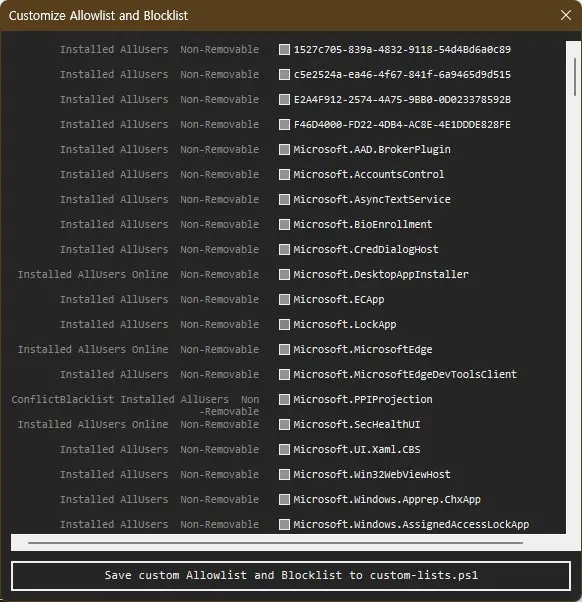Click the Microsoft.DesktopAppInstaller label text
The width and height of the screenshot is (582, 602).
click(381, 275)
